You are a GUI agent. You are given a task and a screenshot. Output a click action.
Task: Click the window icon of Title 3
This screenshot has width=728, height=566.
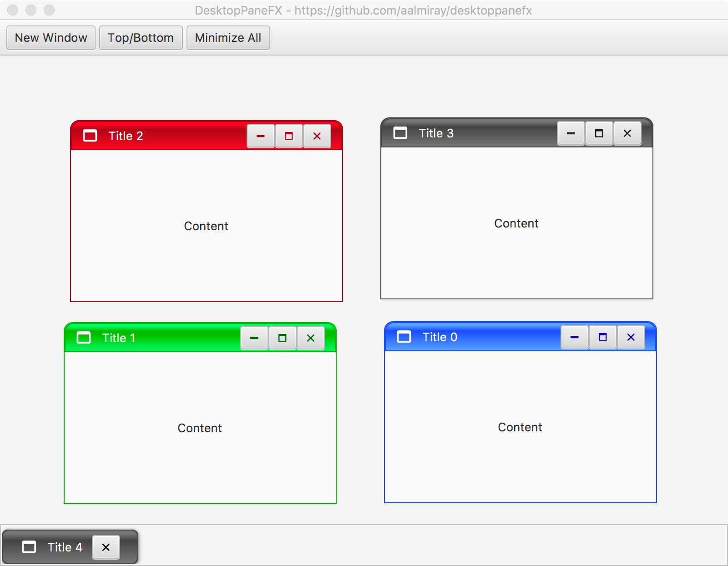pos(400,133)
